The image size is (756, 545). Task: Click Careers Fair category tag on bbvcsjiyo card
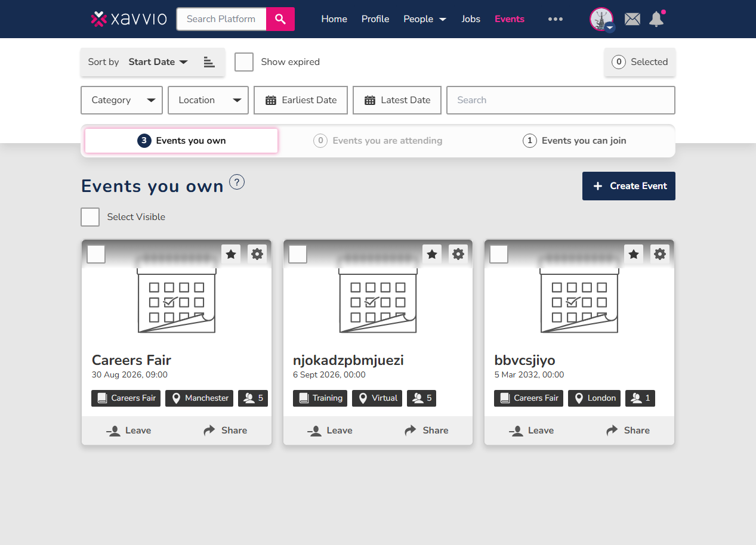pyautogui.click(x=529, y=398)
